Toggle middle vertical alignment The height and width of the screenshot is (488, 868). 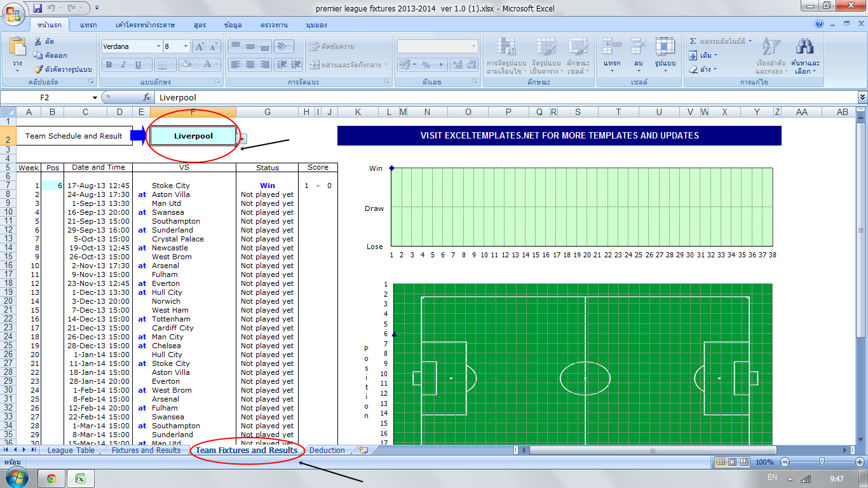point(250,46)
